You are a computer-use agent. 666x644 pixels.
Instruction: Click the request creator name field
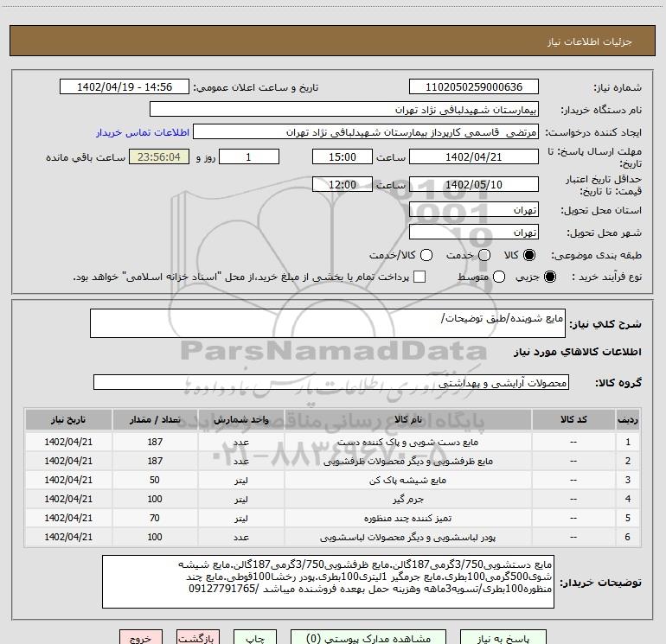366,132
